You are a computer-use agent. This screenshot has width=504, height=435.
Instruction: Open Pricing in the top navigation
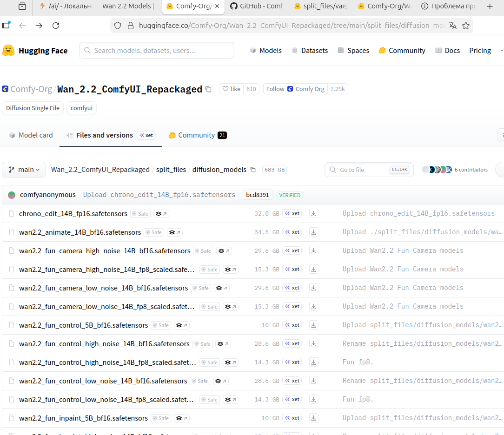[480, 51]
